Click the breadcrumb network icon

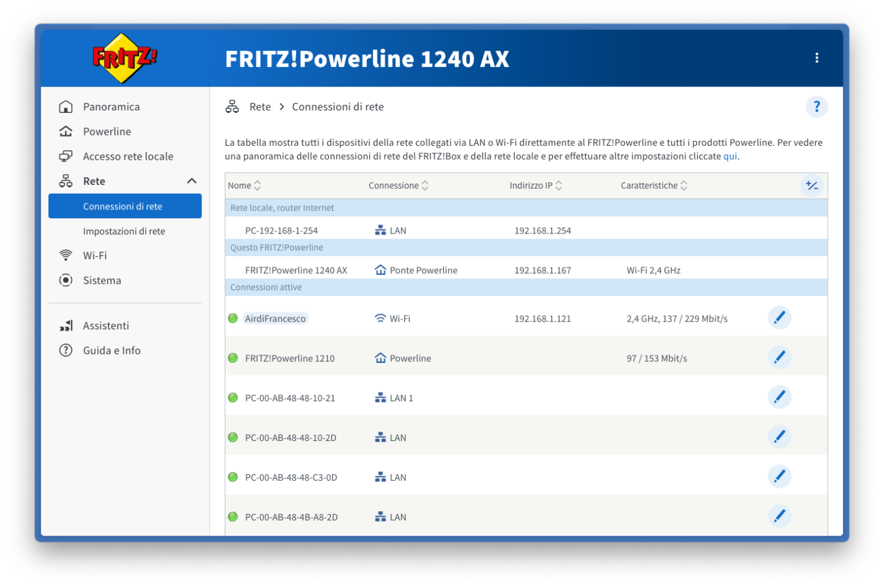(x=232, y=107)
